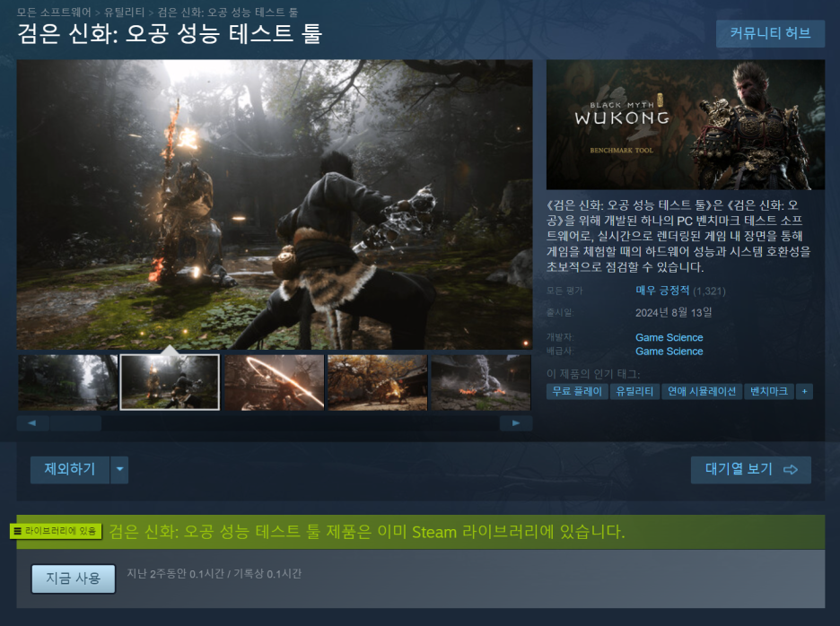Expand the dropdown arrow next to 제외하기

click(119, 470)
